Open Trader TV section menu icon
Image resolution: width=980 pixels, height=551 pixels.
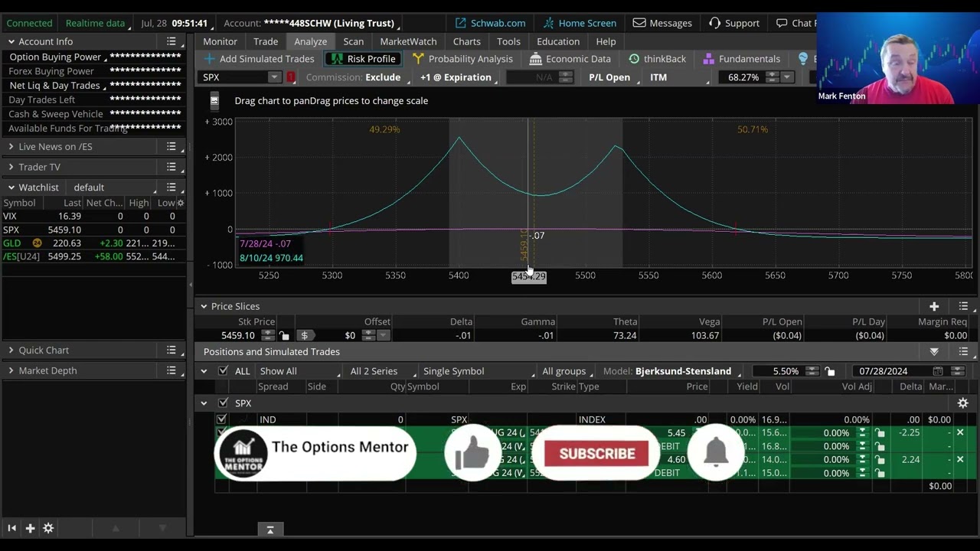tap(171, 167)
